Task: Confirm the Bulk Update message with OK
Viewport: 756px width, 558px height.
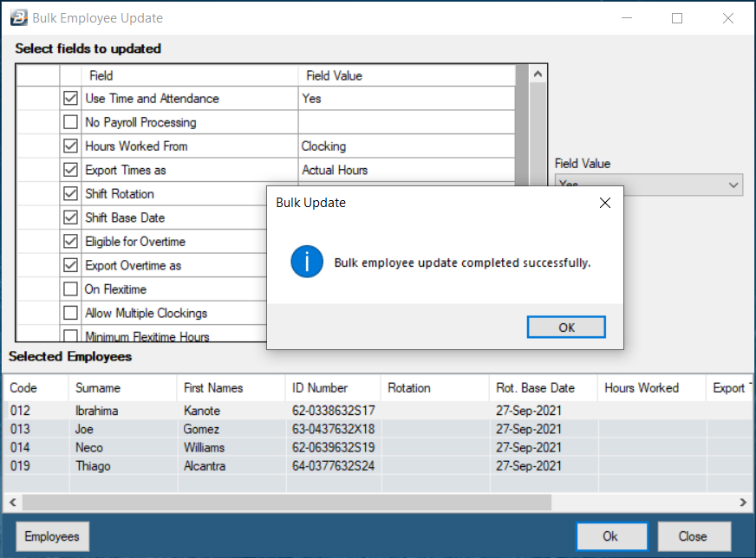Action: [x=566, y=328]
